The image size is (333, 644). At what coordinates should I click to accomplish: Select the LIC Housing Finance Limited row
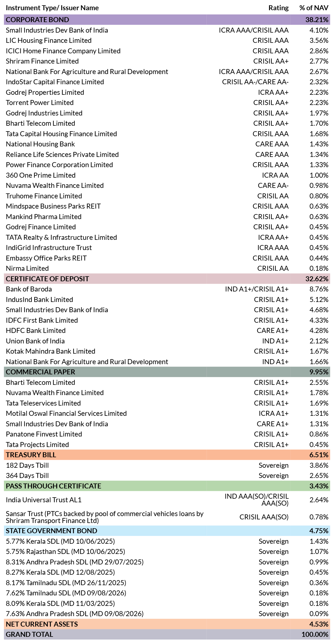pos(167,41)
